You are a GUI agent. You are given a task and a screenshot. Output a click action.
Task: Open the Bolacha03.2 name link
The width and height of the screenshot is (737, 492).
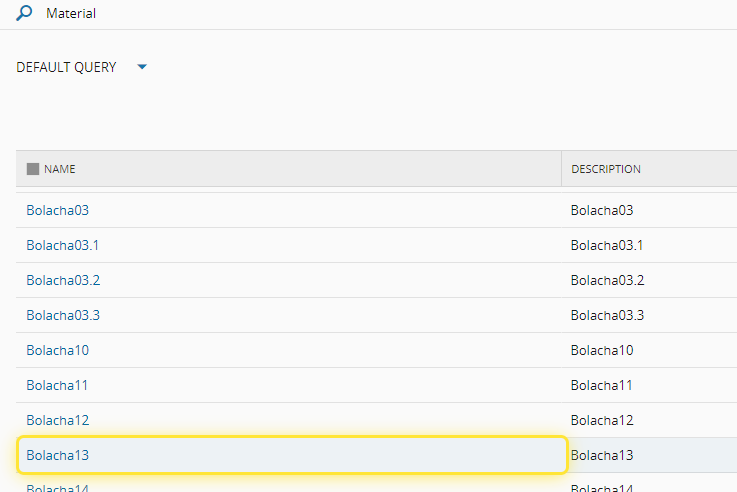pyautogui.click(x=63, y=280)
